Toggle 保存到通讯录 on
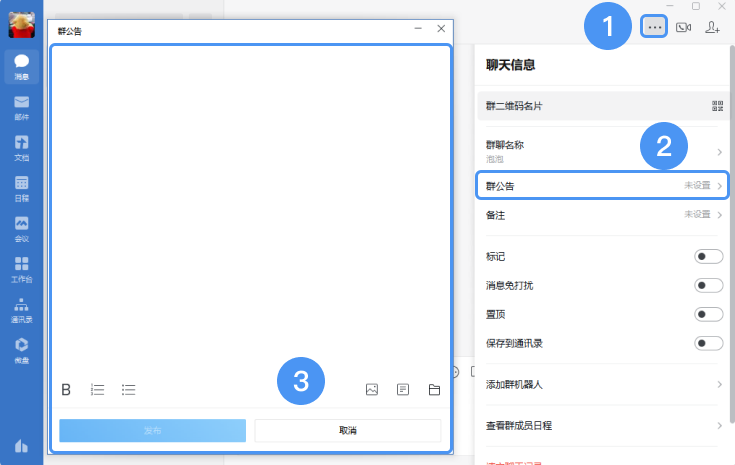This screenshot has width=735, height=465. [x=708, y=344]
